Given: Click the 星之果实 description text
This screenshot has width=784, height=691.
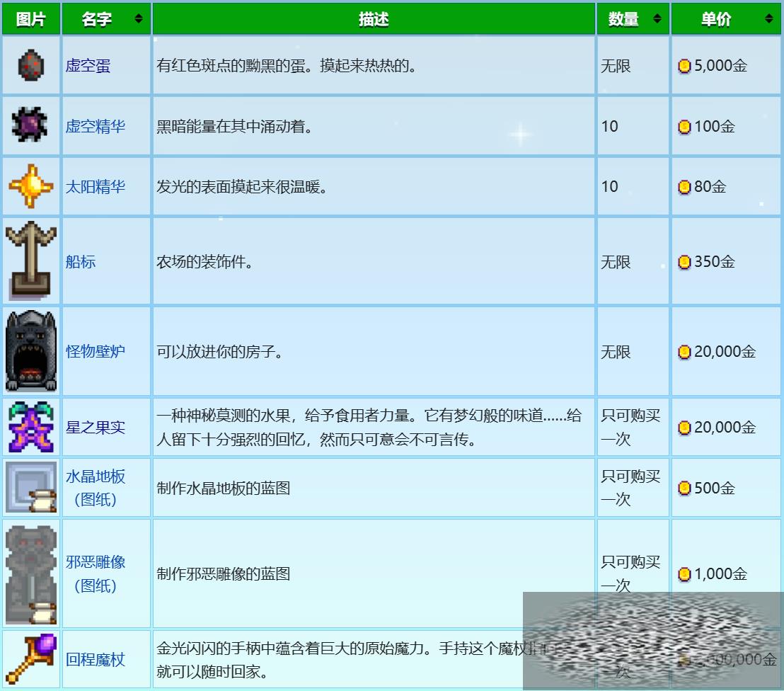Looking at the screenshot, I should tap(369, 428).
